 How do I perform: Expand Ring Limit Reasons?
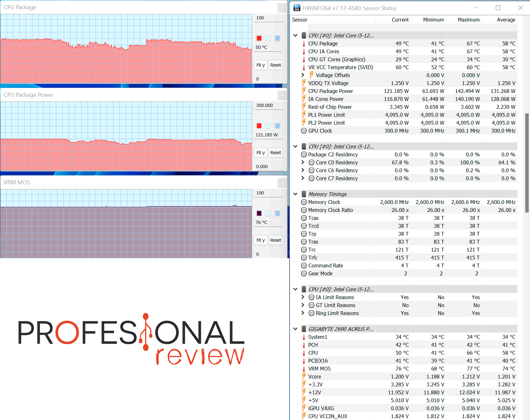click(303, 313)
